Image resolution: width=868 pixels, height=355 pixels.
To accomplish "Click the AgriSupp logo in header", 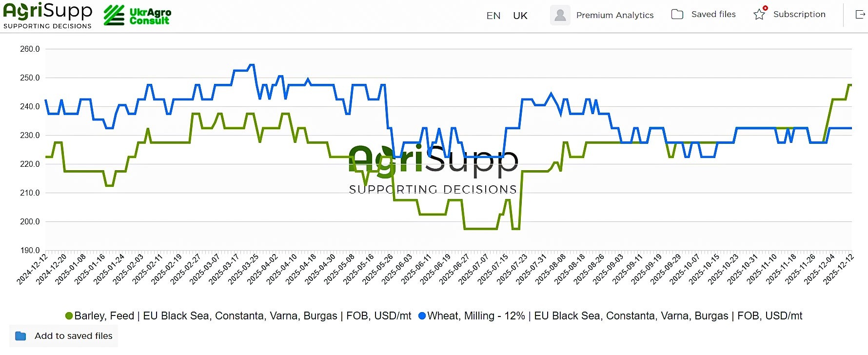I will [47, 16].
